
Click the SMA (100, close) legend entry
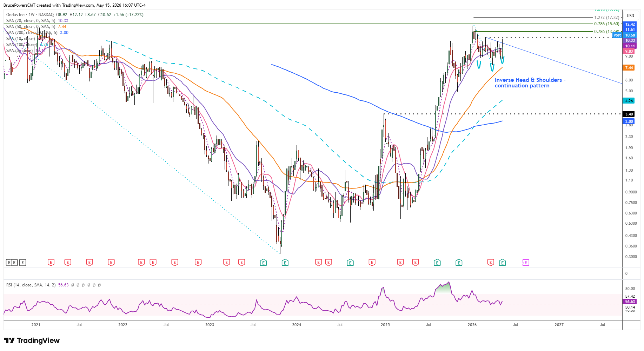pos(27,45)
